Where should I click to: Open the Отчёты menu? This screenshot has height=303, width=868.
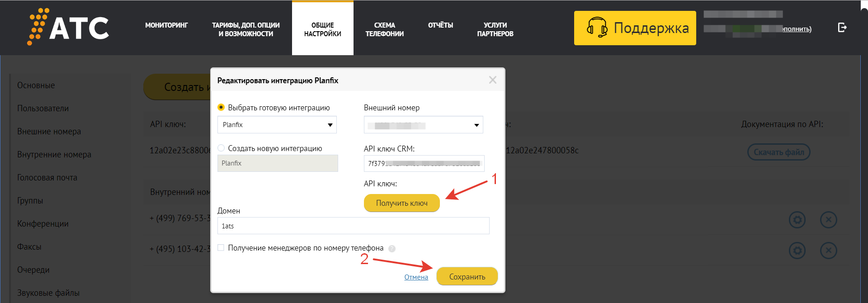(440, 25)
